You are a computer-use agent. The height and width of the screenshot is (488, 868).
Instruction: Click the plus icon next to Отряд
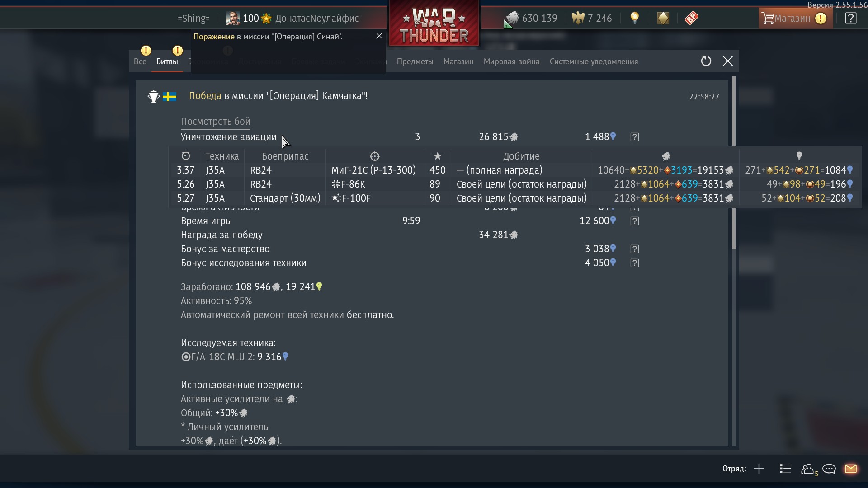(x=759, y=469)
